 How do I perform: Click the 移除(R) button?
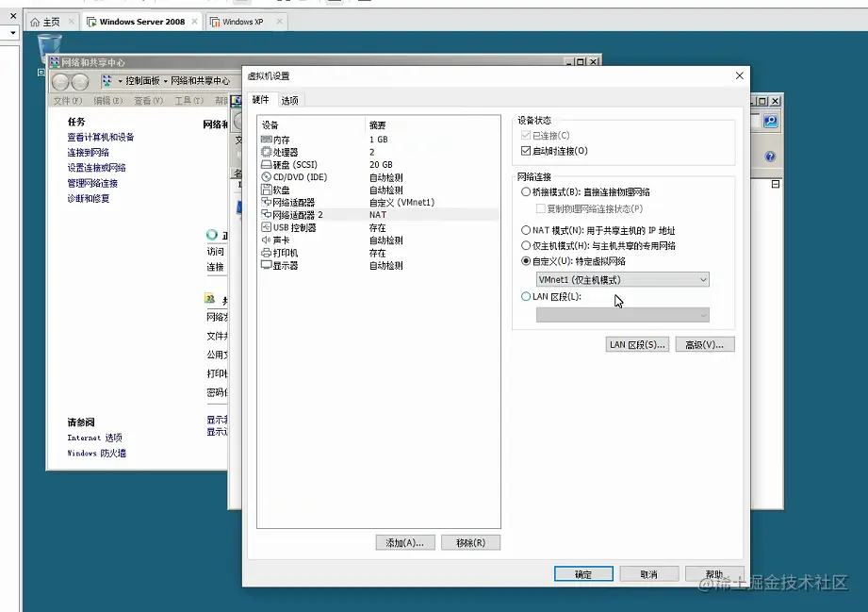(x=470, y=543)
